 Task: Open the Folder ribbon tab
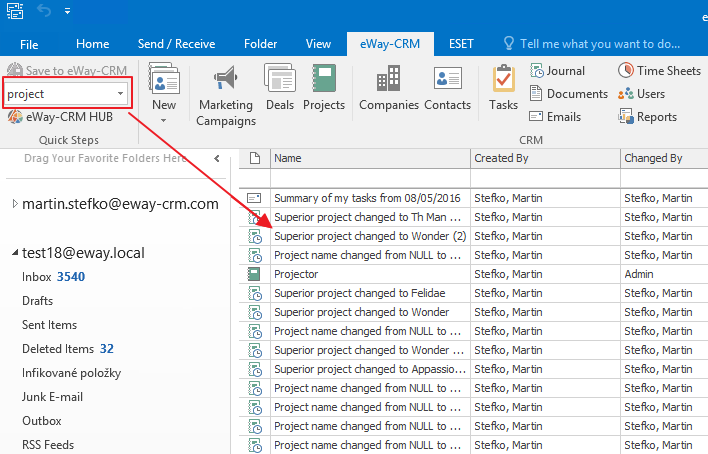point(261,44)
